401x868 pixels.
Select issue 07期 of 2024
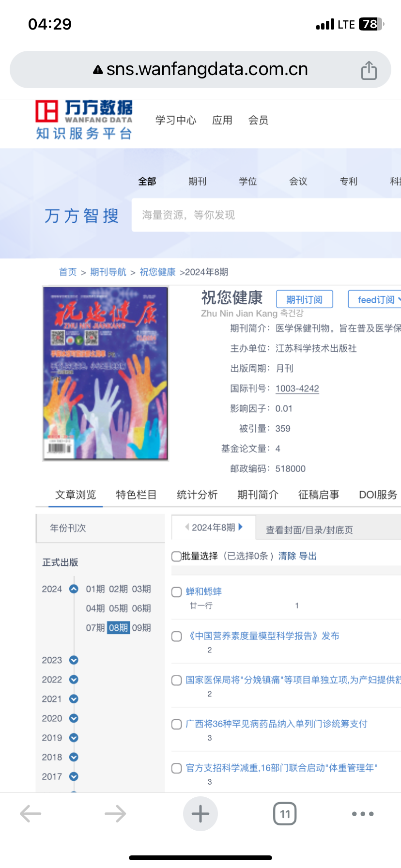95,628
